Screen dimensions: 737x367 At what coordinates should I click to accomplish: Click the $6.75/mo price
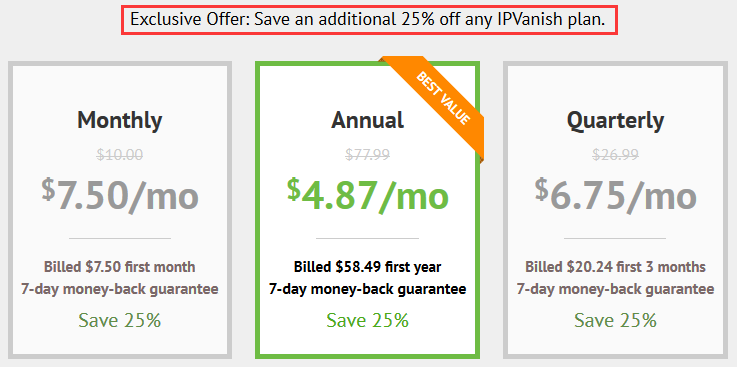click(615, 194)
